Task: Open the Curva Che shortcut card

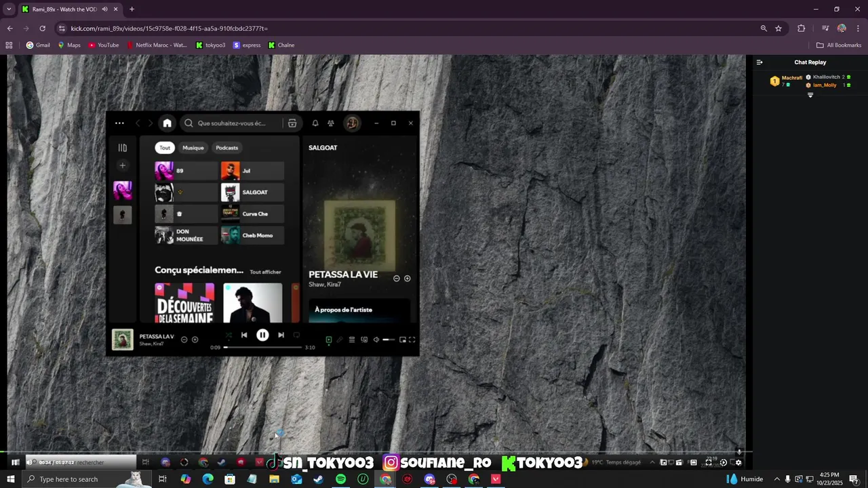Action: (252, 214)
